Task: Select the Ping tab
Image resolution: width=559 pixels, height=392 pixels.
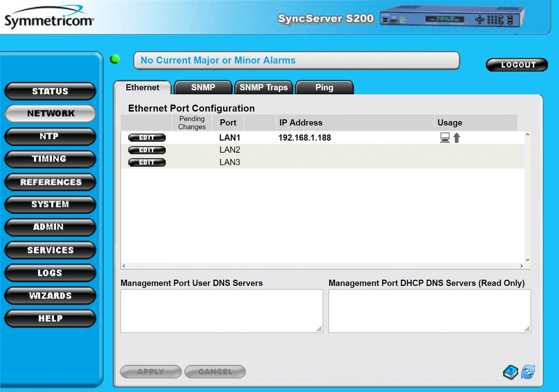Action: (324, 87)
